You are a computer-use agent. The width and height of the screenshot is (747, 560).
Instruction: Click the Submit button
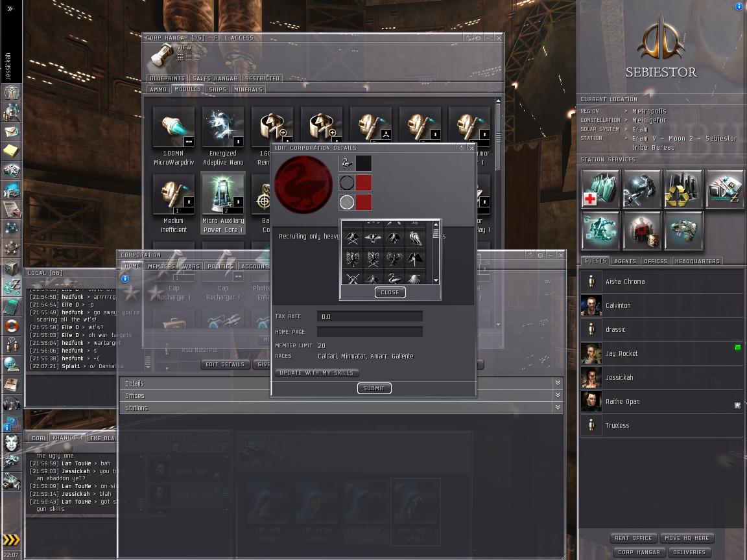(374, 388)
